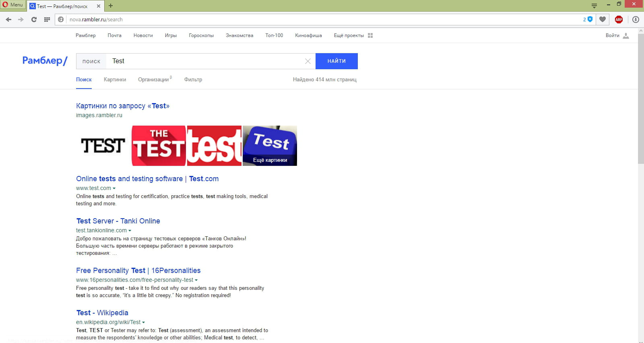Open the Opera Menu button
644x343 pixels.
coord(13,5)
